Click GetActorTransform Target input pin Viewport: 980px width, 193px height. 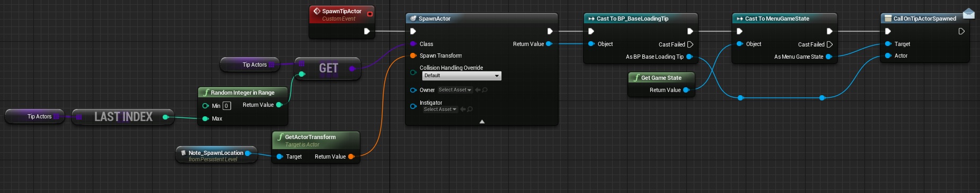(x=279, y=157)
